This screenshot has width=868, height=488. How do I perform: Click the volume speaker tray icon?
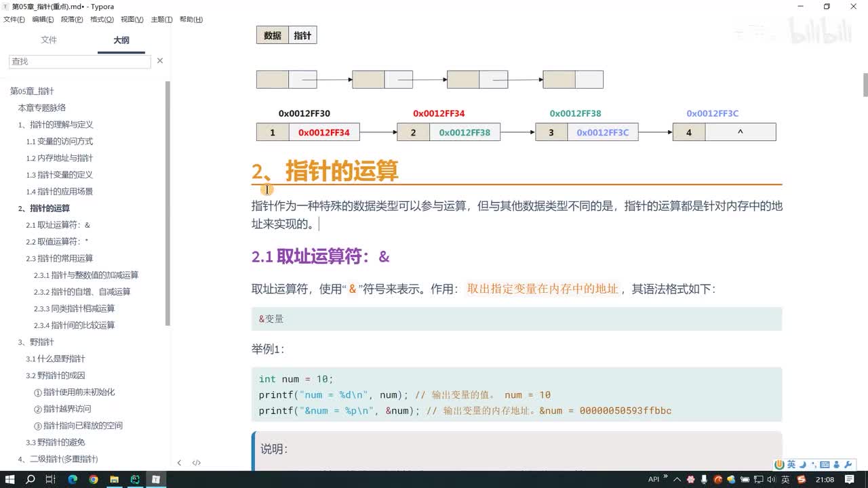coord(771,479)
